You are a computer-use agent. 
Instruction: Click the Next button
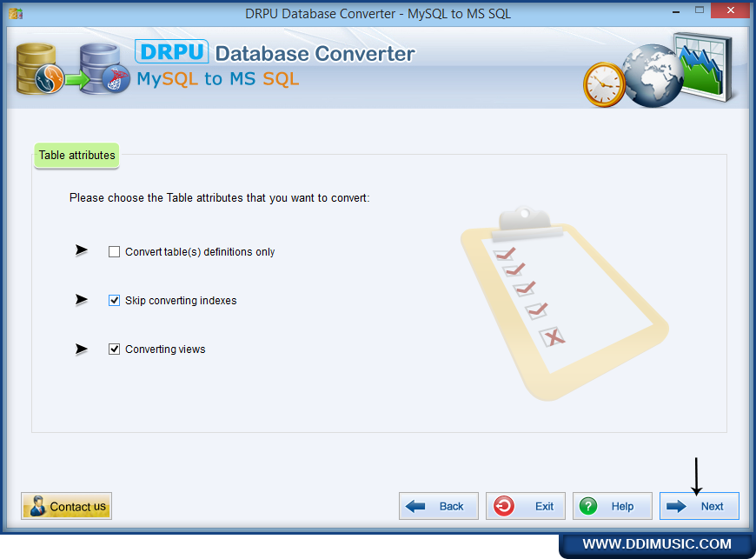click(700, 506)
